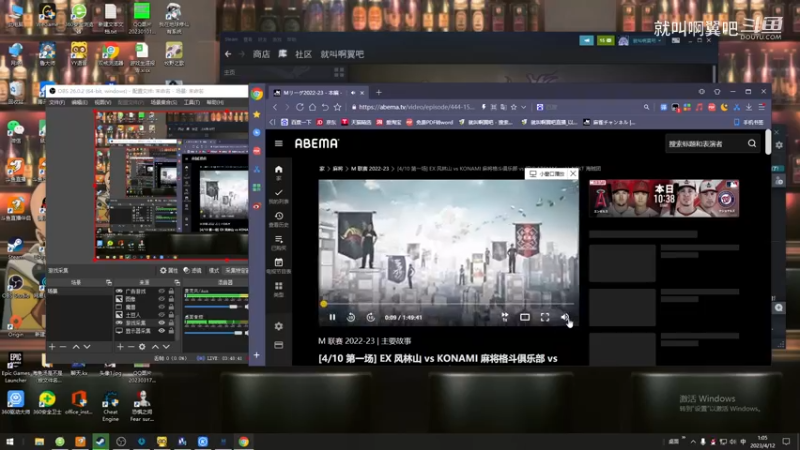Mute the video volume speaker icon
800x450 pixels.
click(565, 317)
